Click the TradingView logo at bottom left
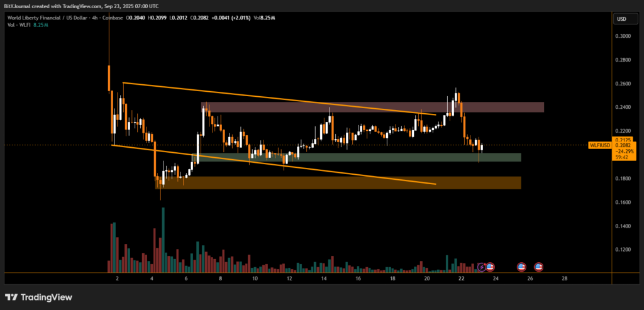This screenshot has height=310, width=644. (38, 297)
